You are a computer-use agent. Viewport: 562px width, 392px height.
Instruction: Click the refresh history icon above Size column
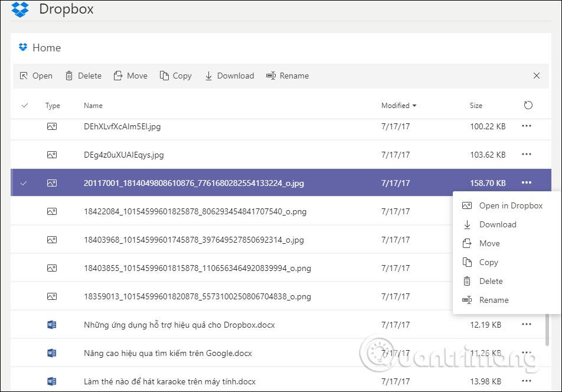click(x=528, y=105)
